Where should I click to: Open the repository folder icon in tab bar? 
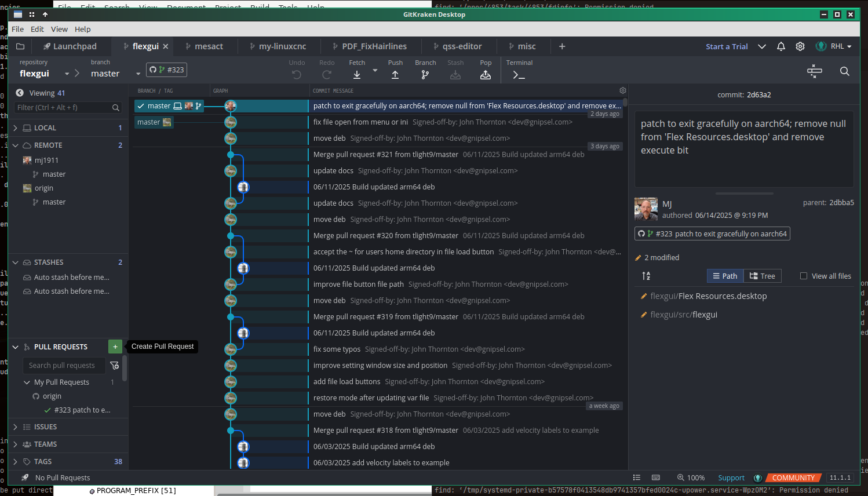click(20, 46)
